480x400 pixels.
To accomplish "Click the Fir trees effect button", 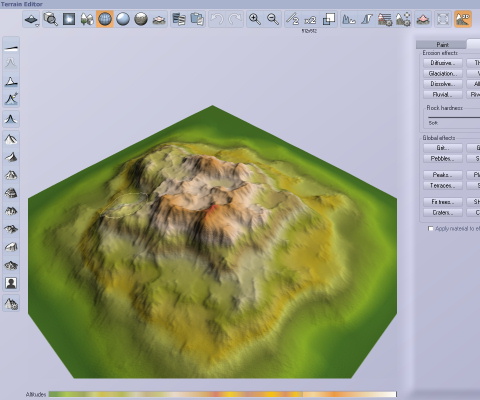I will point(443,202).
